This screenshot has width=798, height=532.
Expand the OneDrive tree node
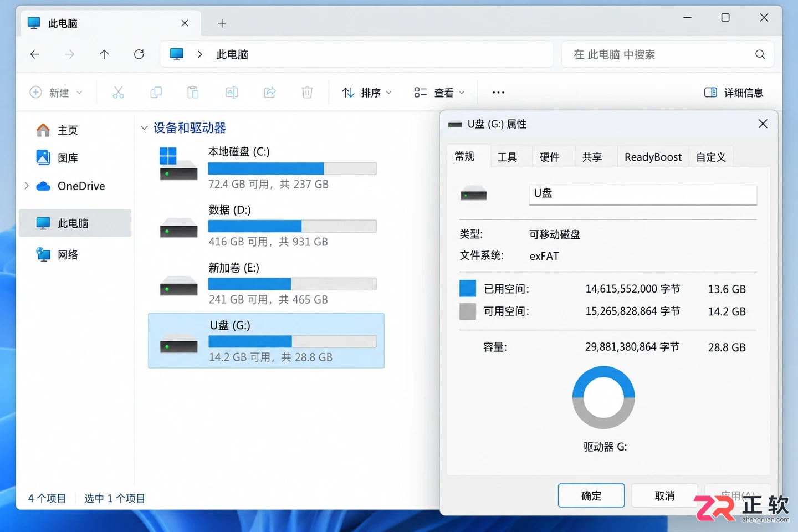point(27,186)
